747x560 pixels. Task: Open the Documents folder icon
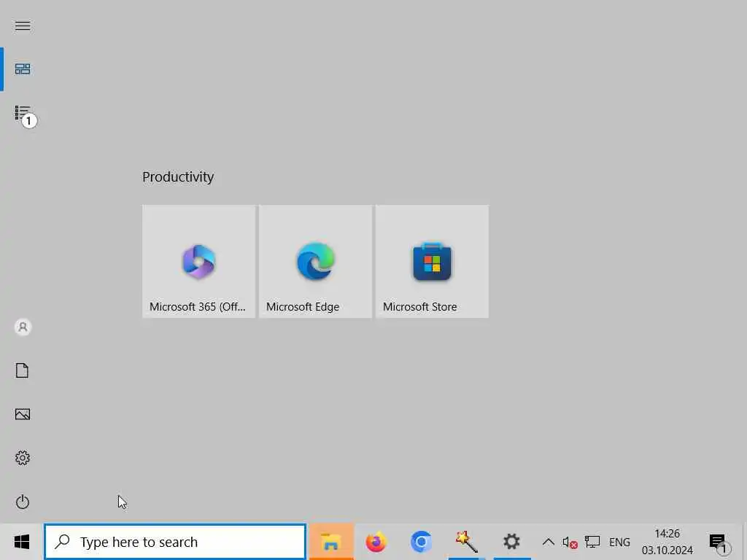(23, 370)
